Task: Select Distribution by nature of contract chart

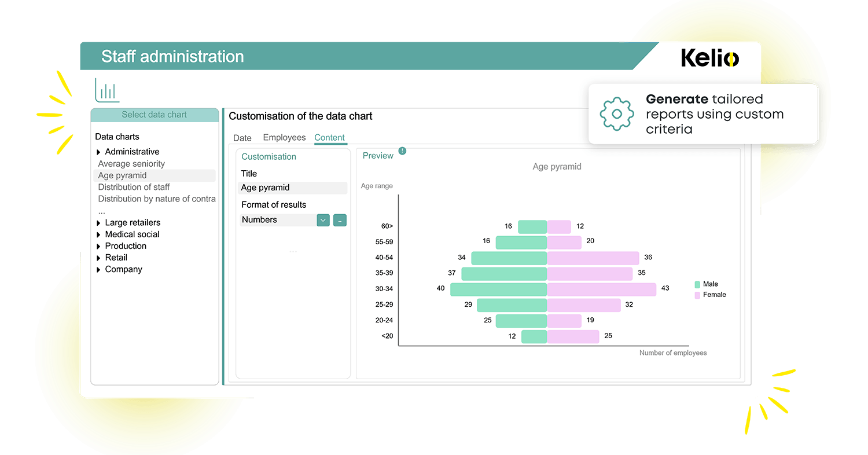Action: click(x=157, y=199)
